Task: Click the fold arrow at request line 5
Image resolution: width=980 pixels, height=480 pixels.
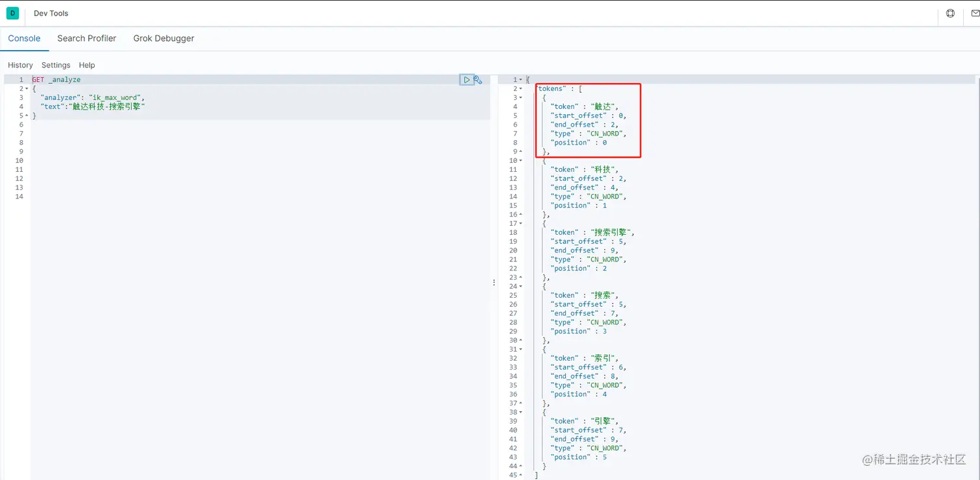Action: 27,116
